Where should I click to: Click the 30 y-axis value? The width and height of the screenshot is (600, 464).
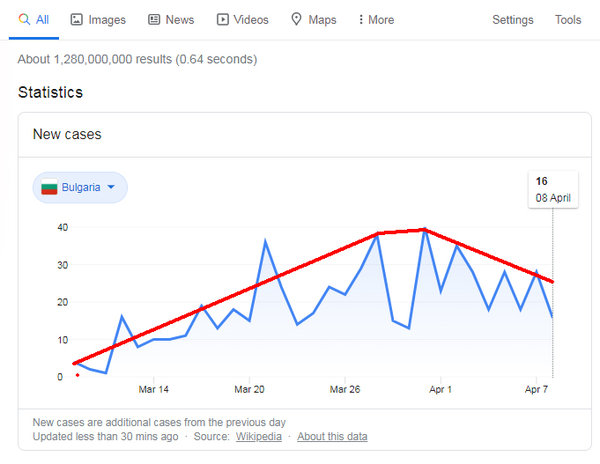pyautogui.click(x=62, y=265)
